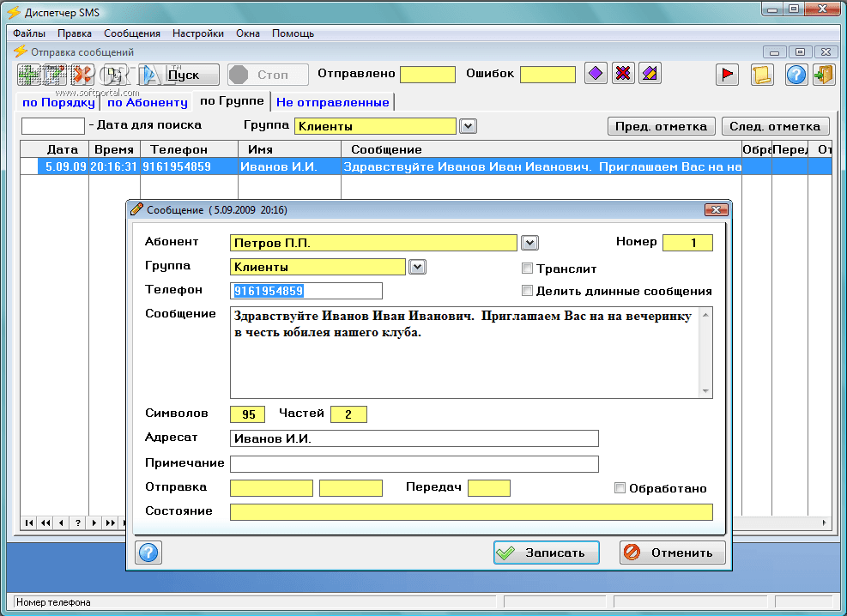Open the Абонент dropdown arrow
This screenshot has width=847, height=616.
tap(530, 243)
